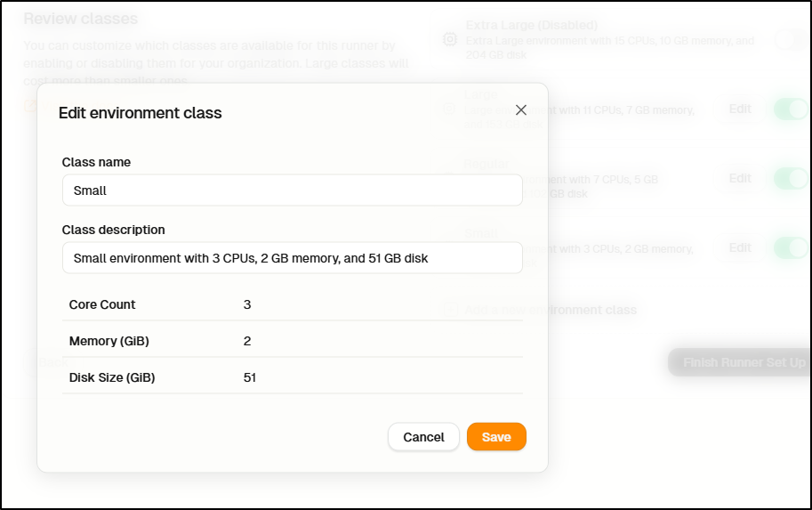Click Add a new environment class

tap(550, 310)
